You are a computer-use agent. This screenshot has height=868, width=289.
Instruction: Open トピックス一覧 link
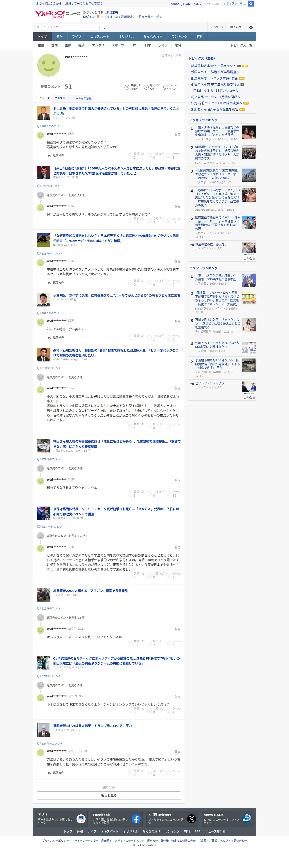click(241, 45)
